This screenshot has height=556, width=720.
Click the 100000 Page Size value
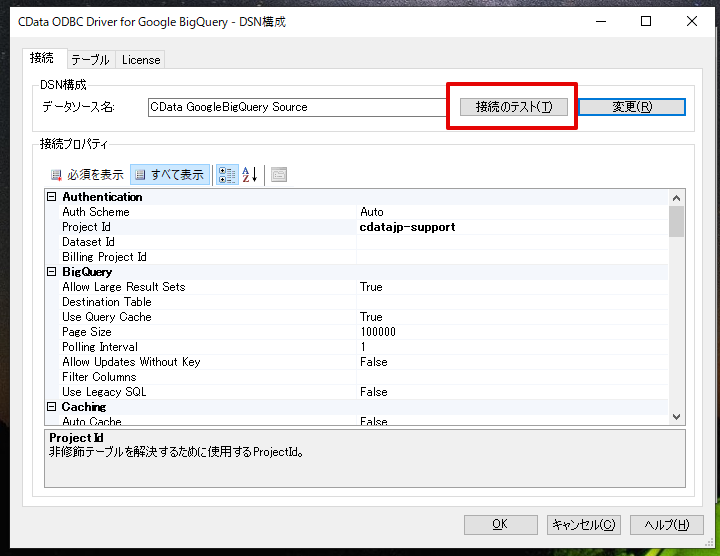[512, 332]
